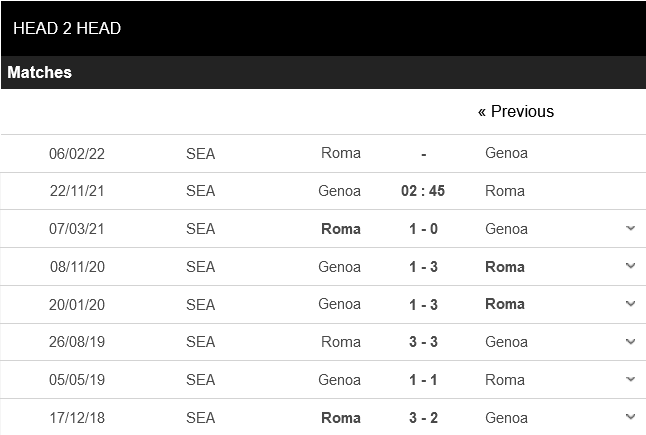
Task: Open the 1 - 0 score on 07/03/21
Action: point(423,229)
